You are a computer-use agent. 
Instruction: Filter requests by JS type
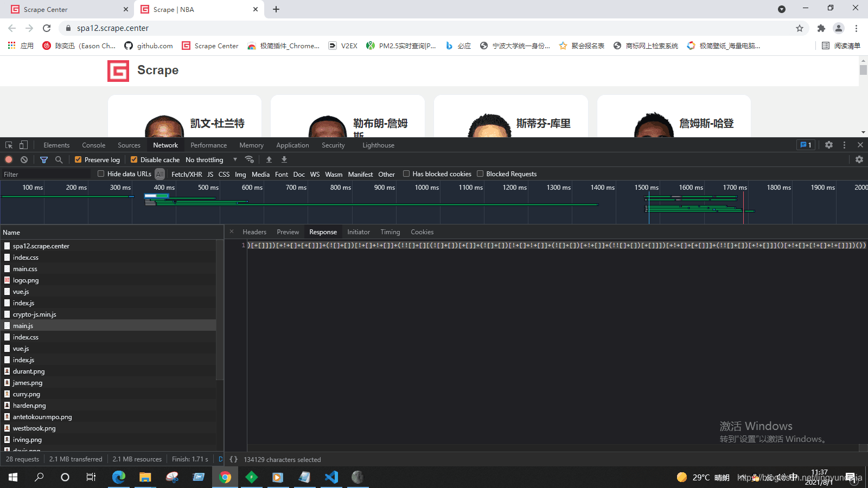210,174
